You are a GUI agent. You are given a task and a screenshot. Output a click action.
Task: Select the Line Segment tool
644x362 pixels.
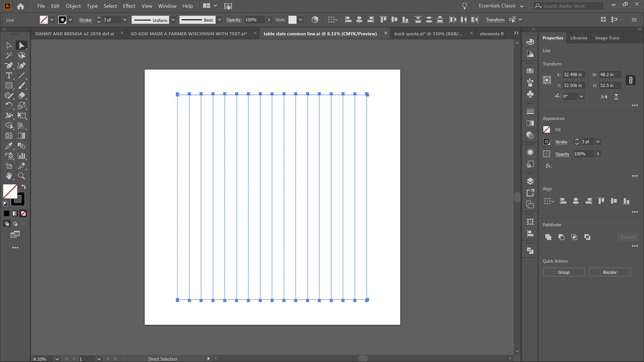point(21,76)
